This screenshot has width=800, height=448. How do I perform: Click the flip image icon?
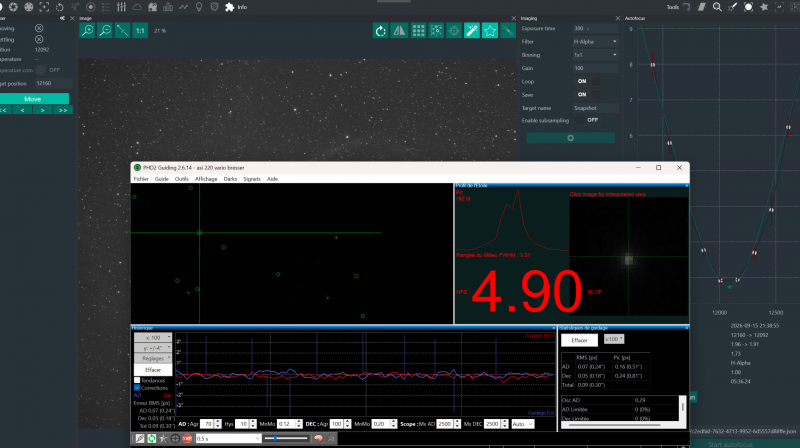coord(399,31)
